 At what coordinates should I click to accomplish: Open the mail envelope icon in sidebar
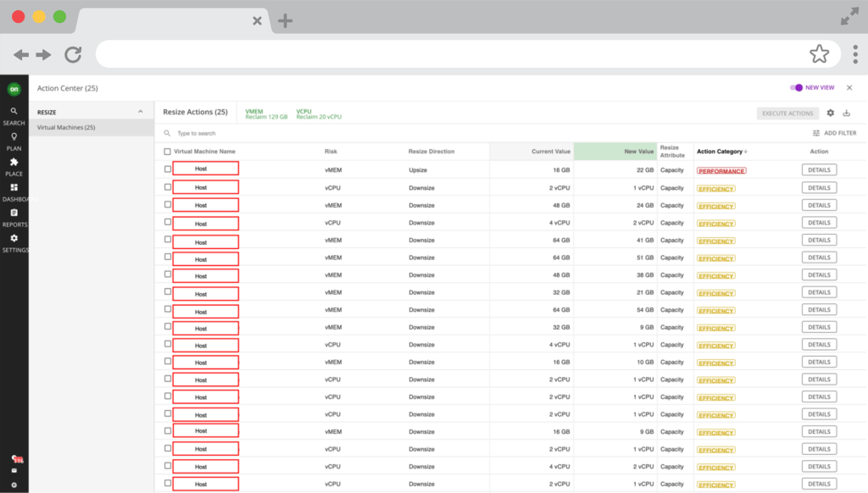pyautogui.click(x=14, y=470)
